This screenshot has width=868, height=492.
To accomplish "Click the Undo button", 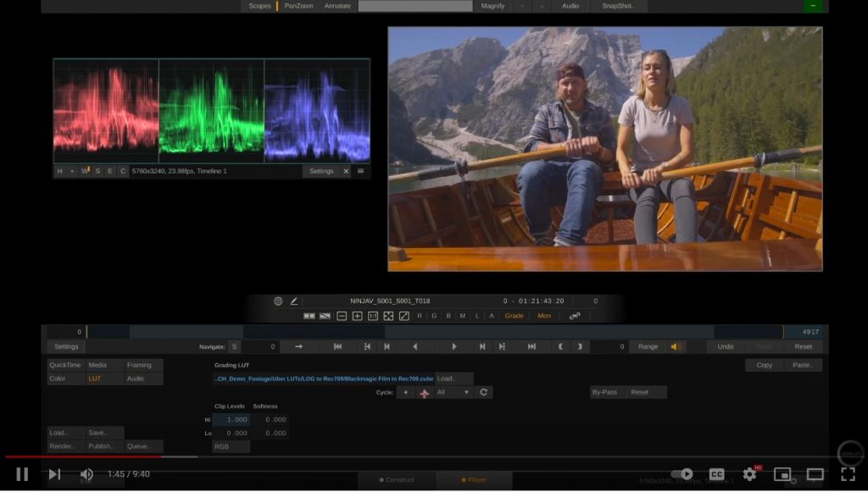I will (726, 347).
